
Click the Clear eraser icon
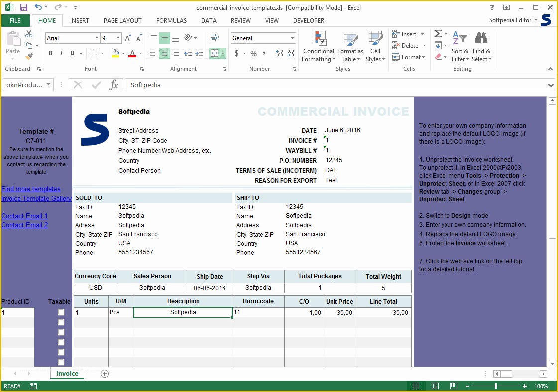point(438,57)
